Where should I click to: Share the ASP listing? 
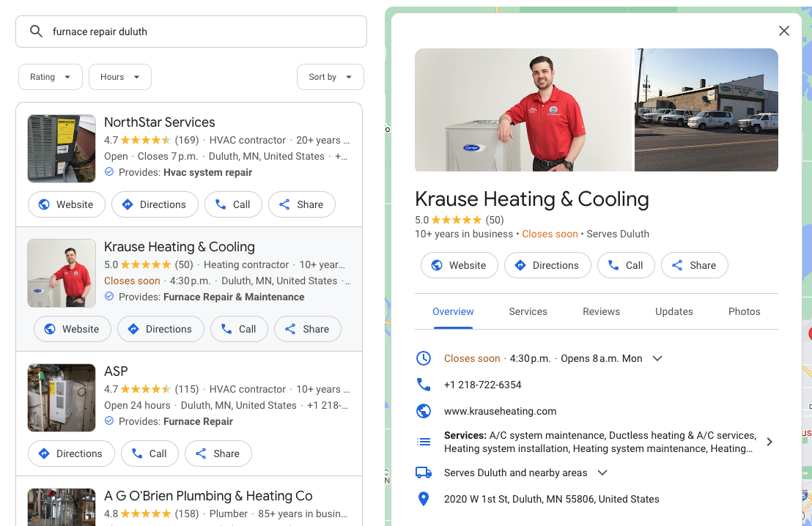(x=218, y=453)
